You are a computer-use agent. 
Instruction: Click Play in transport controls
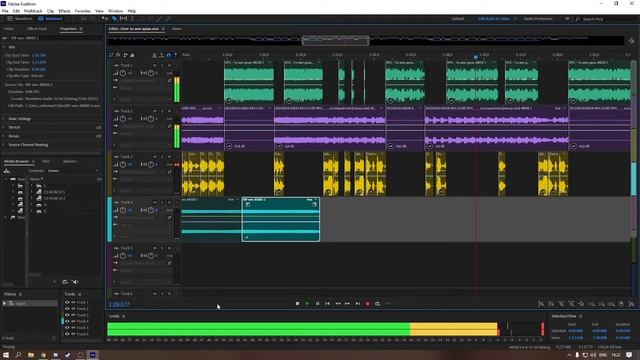coord(307,304)
